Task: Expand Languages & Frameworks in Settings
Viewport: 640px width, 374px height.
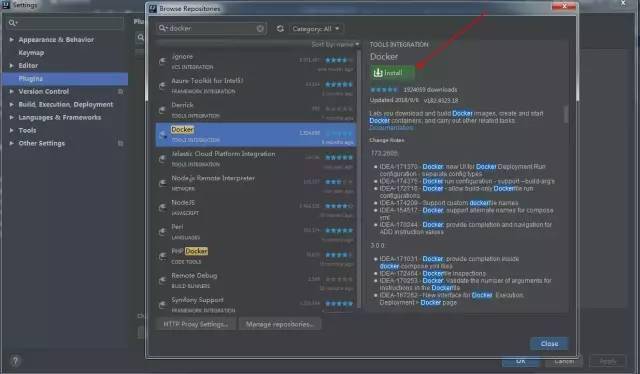Action: [11, 117]
